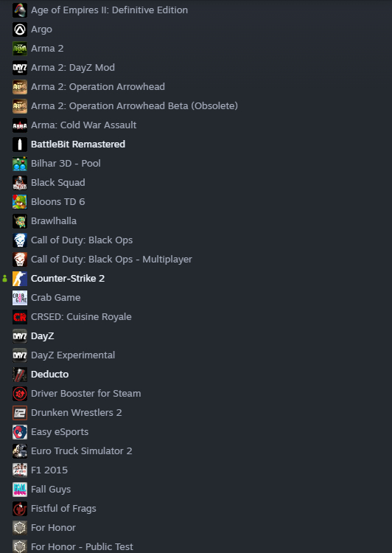Viewport: 392px width, 553px height.
Task: Click the BattleBit Remastered icon
Action: click(x=20, y=145)
